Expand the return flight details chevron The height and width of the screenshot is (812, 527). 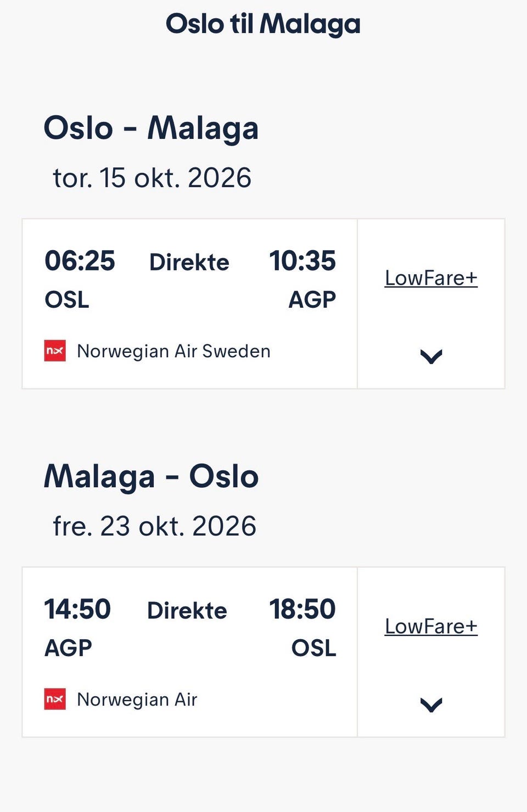pyautogui.click(x=431, y=704)
